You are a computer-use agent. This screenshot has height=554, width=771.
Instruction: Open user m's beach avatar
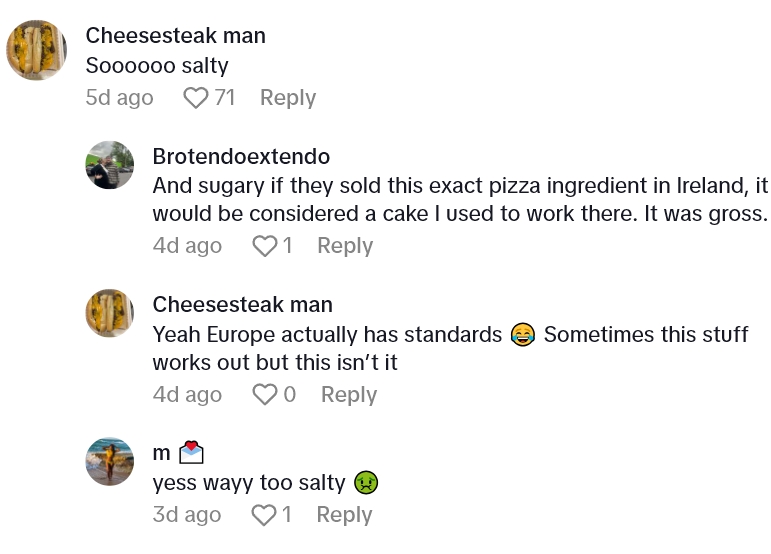tap(110, 461)
